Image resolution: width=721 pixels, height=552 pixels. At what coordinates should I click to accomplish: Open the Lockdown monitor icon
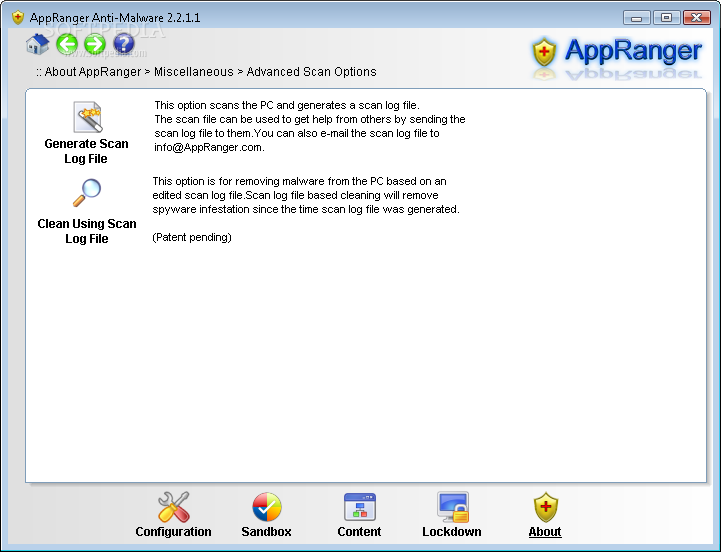pos(453,507)
